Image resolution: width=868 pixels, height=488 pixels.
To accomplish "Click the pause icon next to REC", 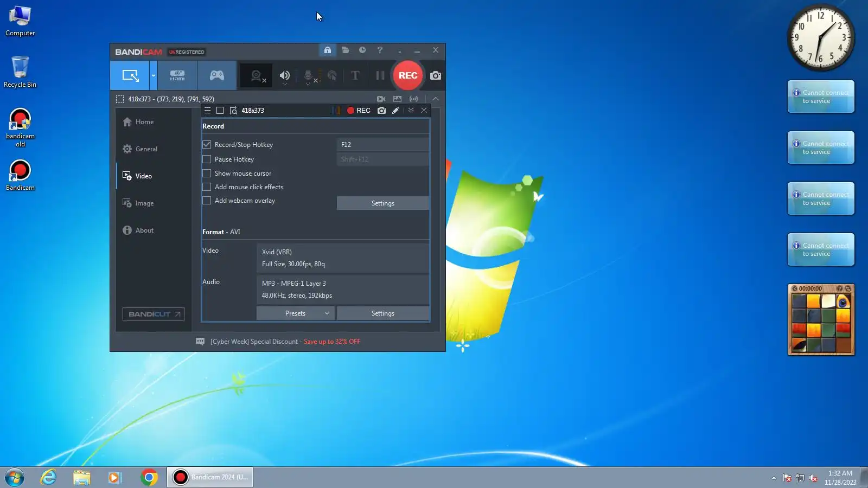I will [380, 75].
